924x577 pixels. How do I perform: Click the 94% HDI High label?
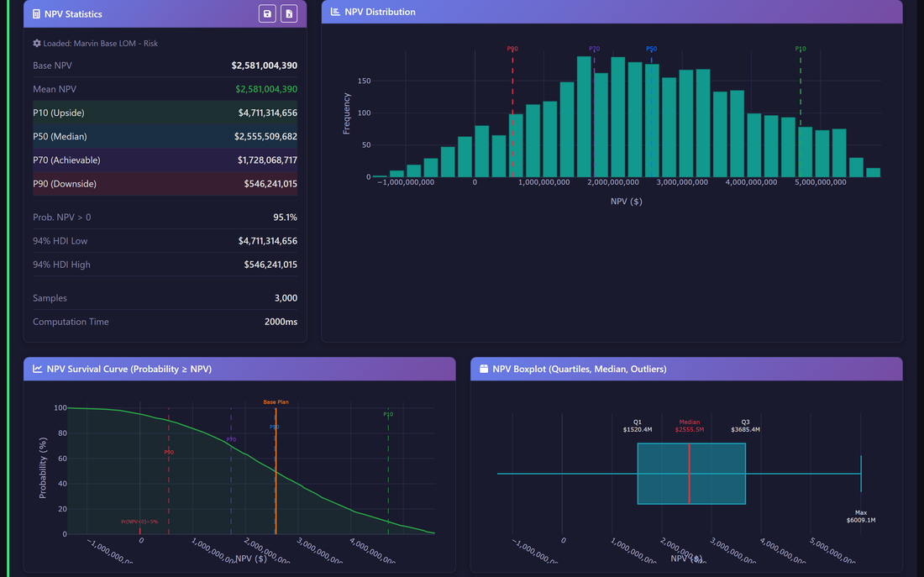[62, 264]
